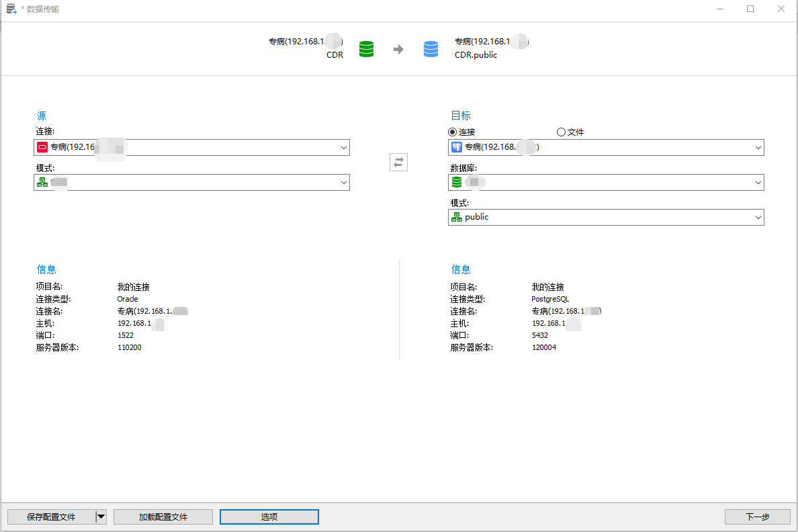This screenshot has width=798, height=532.
Task: Click the green database icon under 数据库
Action: coord(457,182)
